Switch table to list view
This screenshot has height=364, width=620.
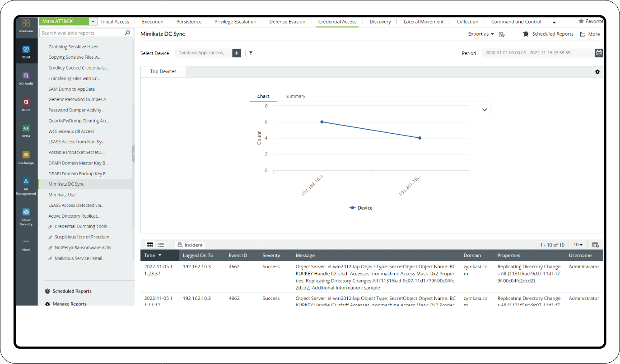click(x=161, y=244)
